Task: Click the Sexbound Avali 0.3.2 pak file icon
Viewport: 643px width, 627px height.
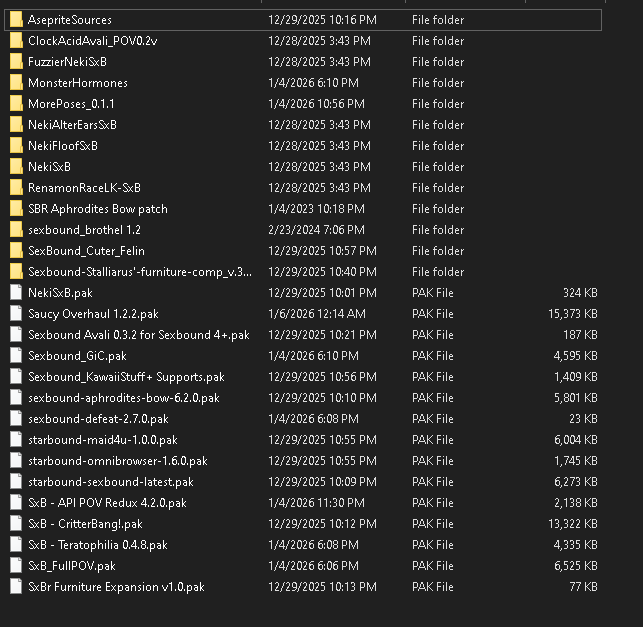Action: click(16, 335)
